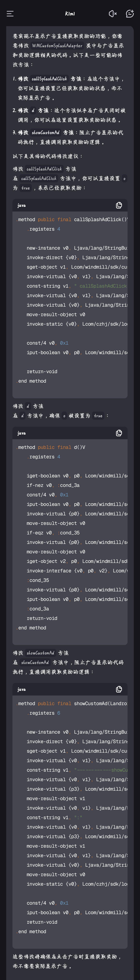Click the d chip in list item 2

coord(33,110)
